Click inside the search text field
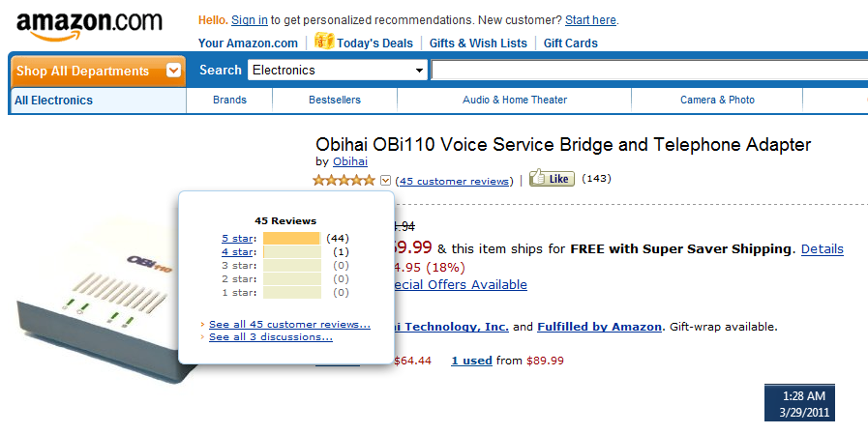 click(x=649, y=71)
